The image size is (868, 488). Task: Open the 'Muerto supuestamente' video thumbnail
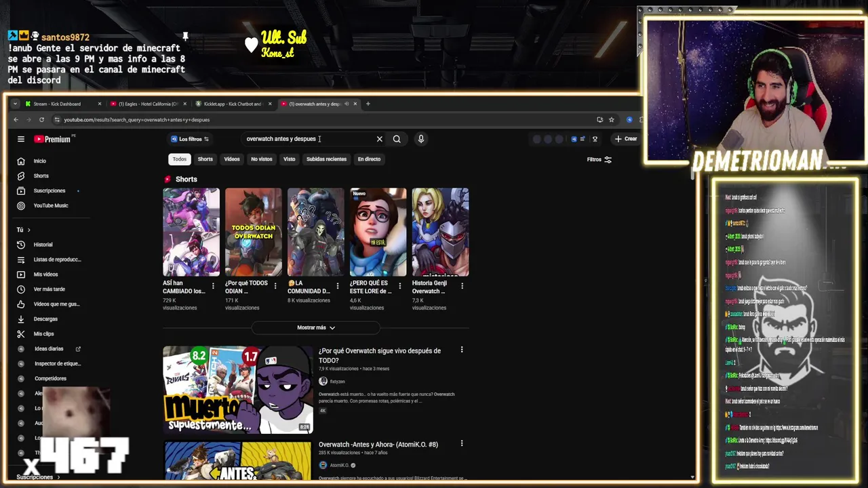point(237,390)
